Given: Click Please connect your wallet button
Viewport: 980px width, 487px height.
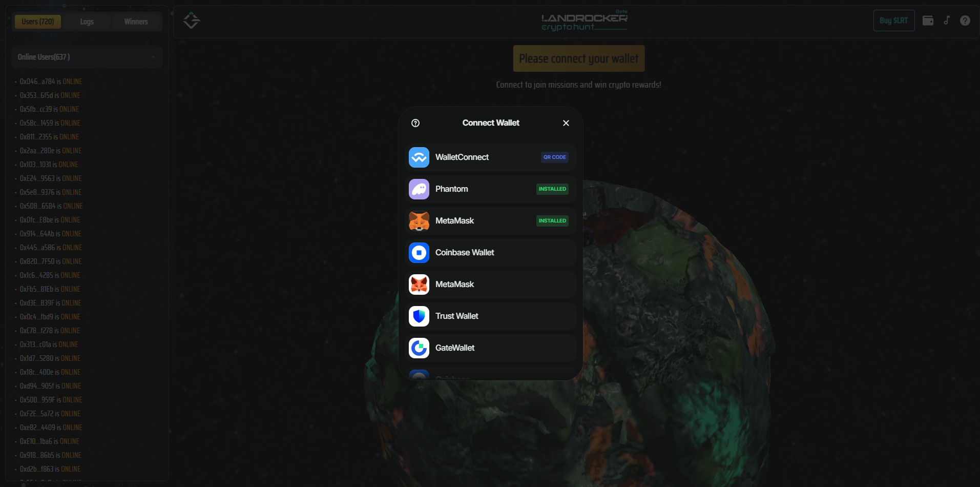Looking at the screenshot, I should 579,58.
